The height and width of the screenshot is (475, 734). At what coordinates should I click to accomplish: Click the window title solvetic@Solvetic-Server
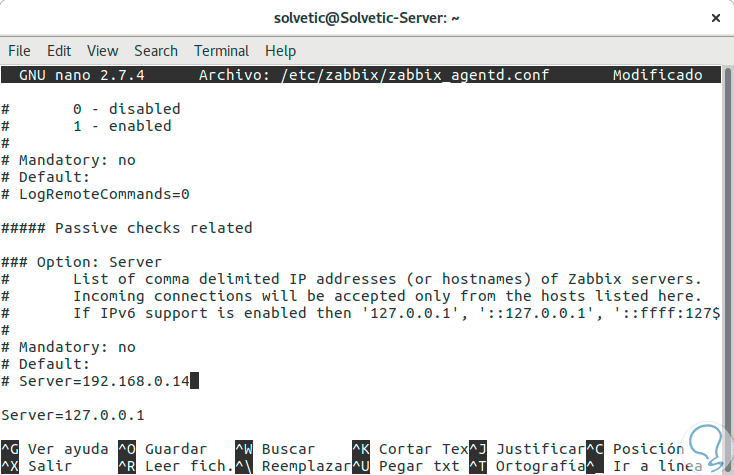[x=367, y=18]
